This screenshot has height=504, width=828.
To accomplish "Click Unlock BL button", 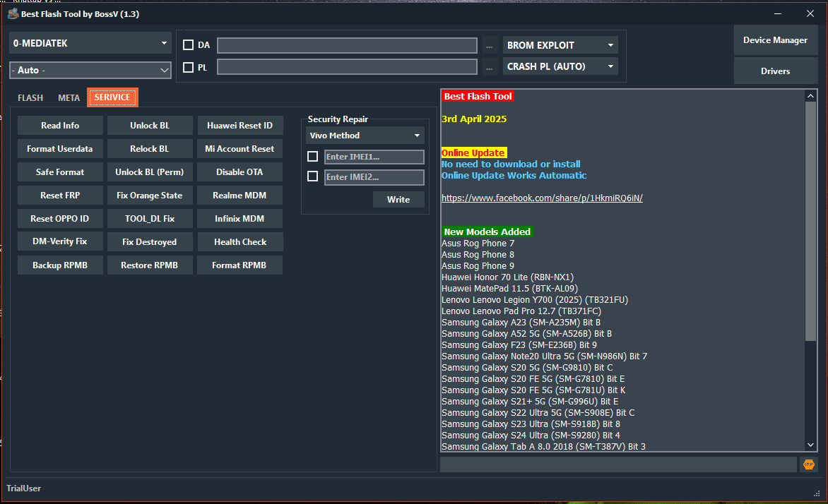I will (x=150, y=126).
